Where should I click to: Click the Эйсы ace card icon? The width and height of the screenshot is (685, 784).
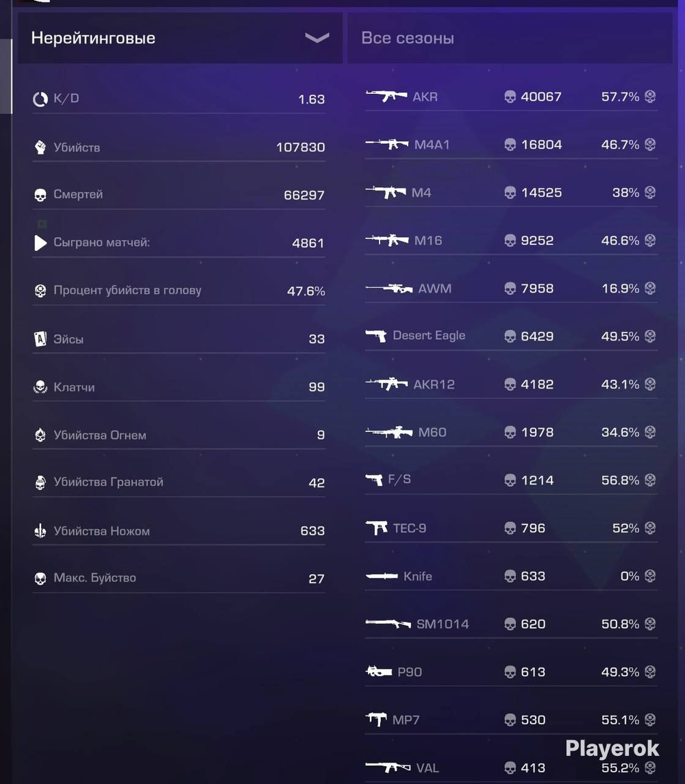[40, 339]
